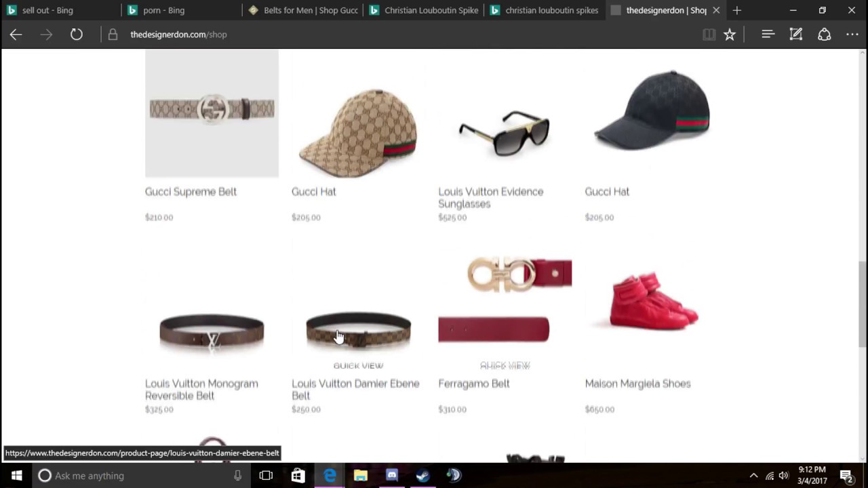This screenshot has width=868, height=488.
Task: Open Louis Vuitton Evidence Sunglasses image
Action: [505, 134]
